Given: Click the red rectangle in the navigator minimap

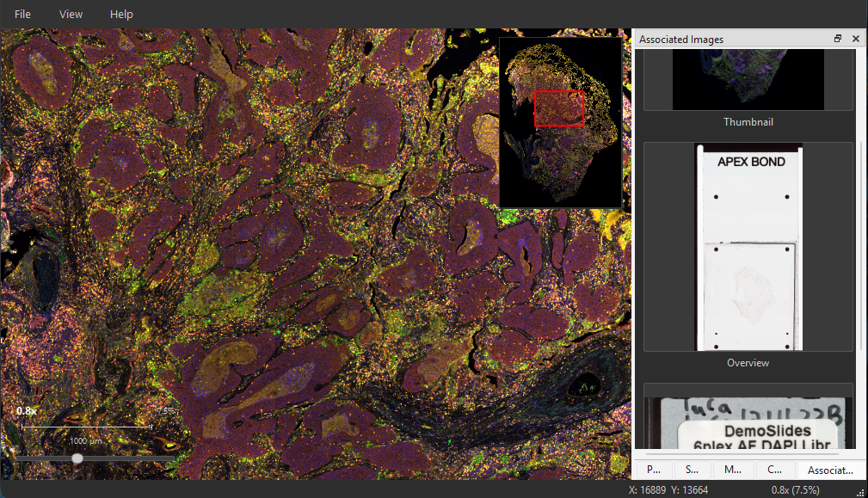Looking at the screenshot, I should [x=559, y=108].
